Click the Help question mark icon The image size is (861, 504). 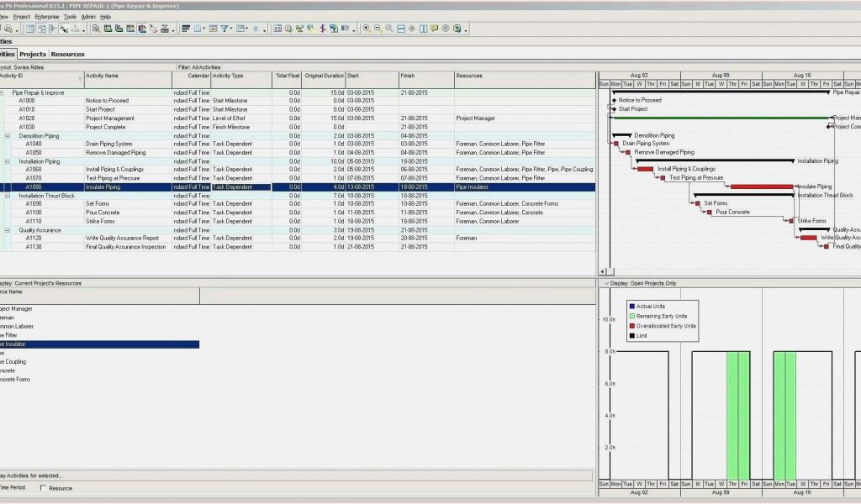pos(457,29)
